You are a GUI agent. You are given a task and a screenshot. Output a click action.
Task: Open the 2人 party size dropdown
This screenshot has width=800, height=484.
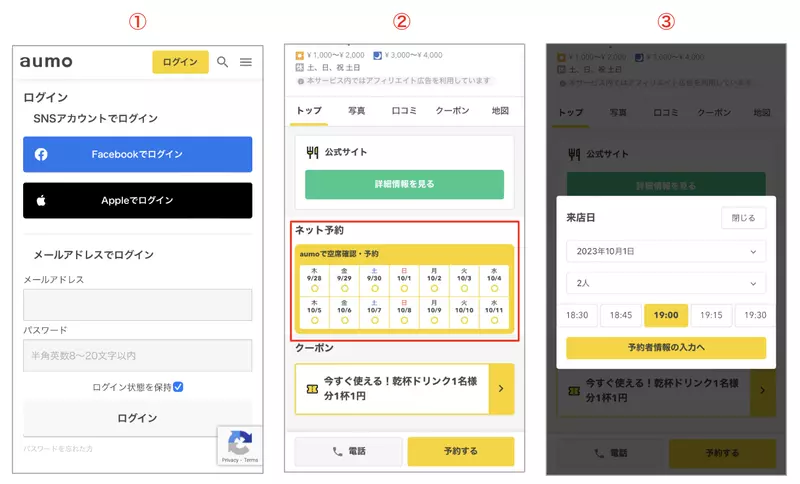click(x=666, y=283)
